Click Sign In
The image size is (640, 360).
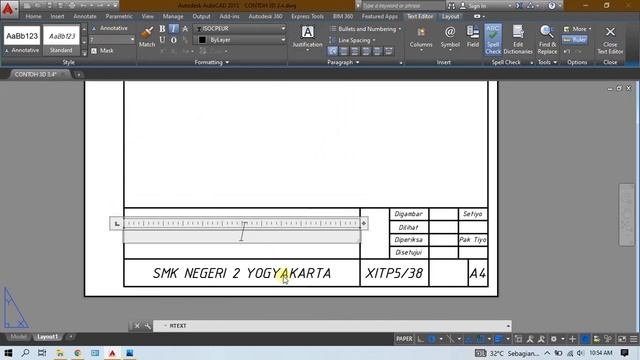(474, 6)
